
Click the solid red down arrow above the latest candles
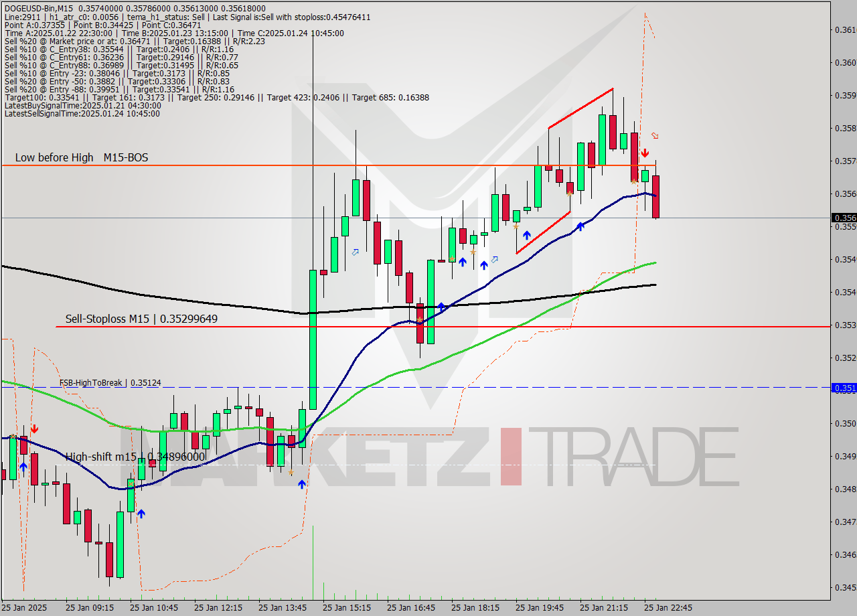644,153
